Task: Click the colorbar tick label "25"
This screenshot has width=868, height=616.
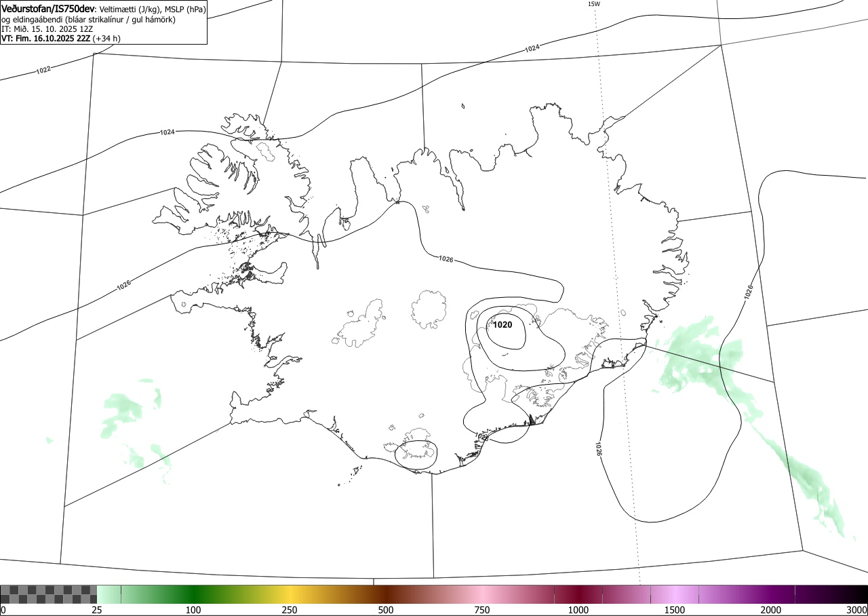Action: (x=97, y=610)
